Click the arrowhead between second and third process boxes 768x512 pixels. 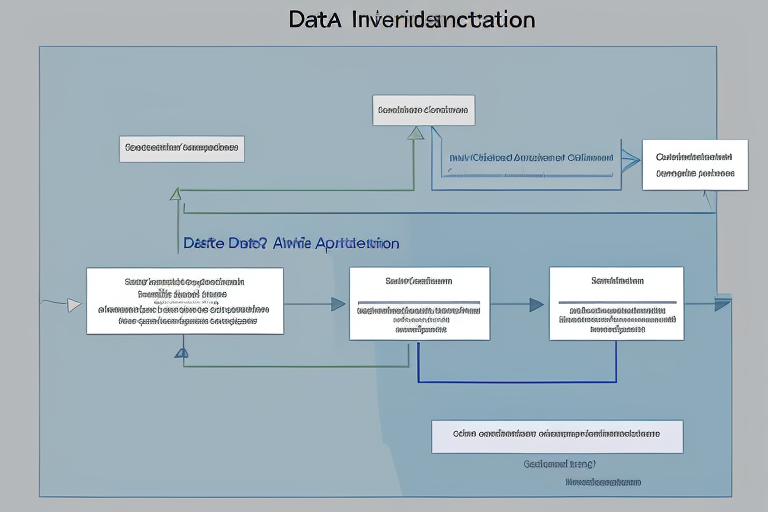(x=537, y=304)
